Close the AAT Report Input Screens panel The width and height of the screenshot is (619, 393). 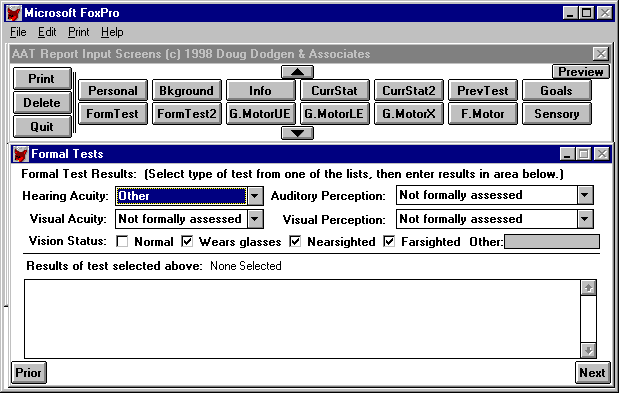(601, 53)
